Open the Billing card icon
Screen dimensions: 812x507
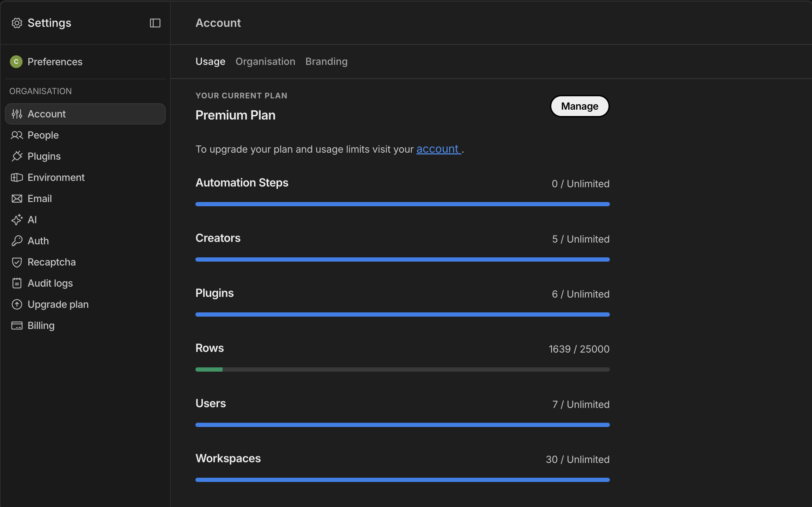pos(17,325)
